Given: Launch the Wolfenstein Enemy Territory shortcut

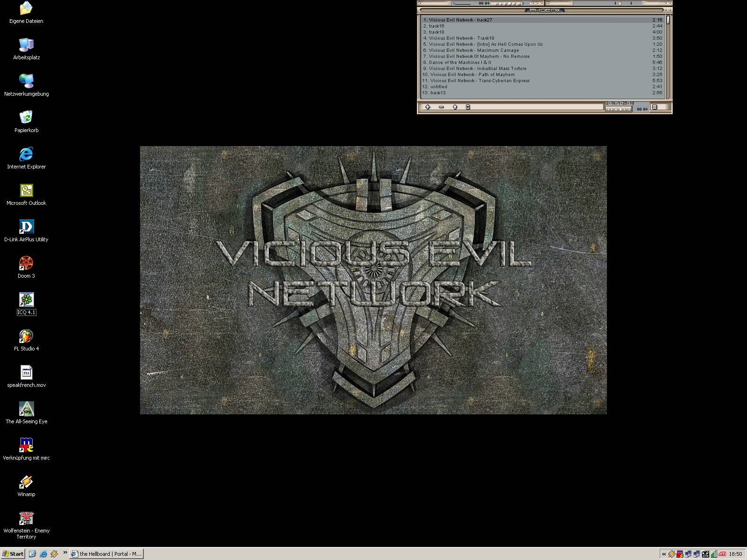Looking at the screenshot, I should 26,519.
